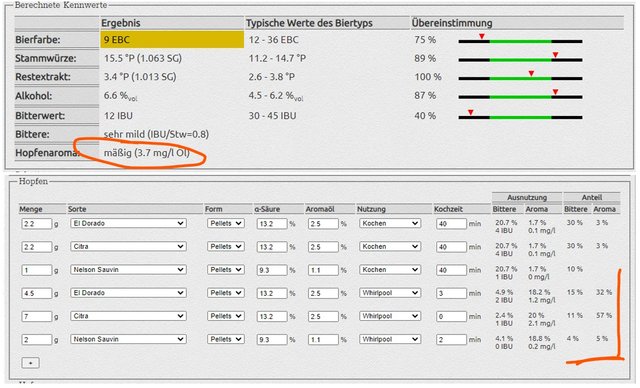The width and height of the screenshot is (640, 388).
Task: Select the 57 % Aroma share in Citra row
Action: (x=604, y=315)
